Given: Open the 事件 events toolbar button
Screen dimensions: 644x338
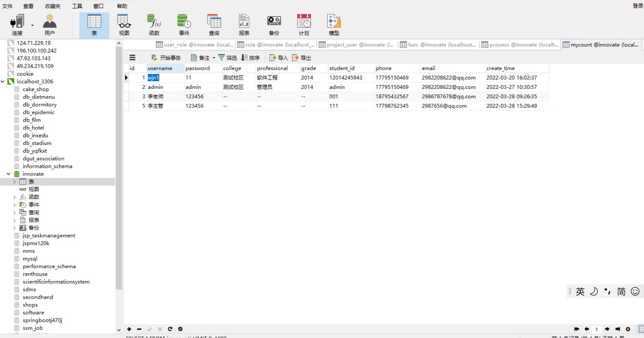Looking at the screenshot, I should tap(184, 25).
